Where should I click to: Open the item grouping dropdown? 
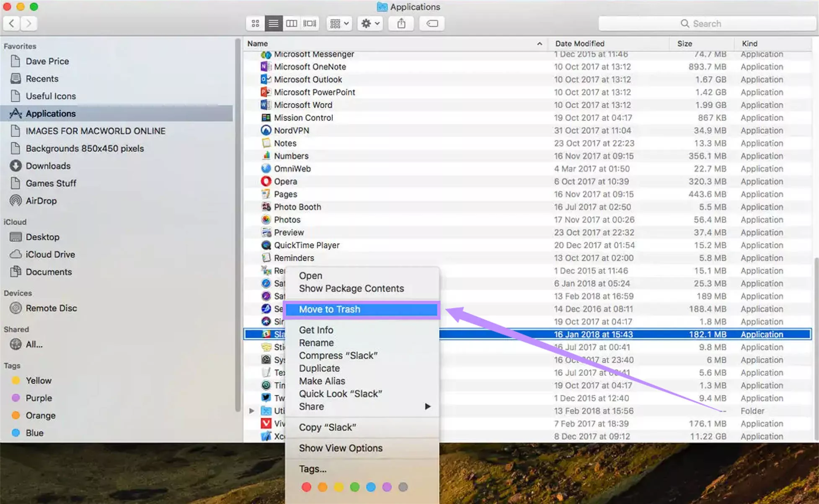[x=338, y=23]
